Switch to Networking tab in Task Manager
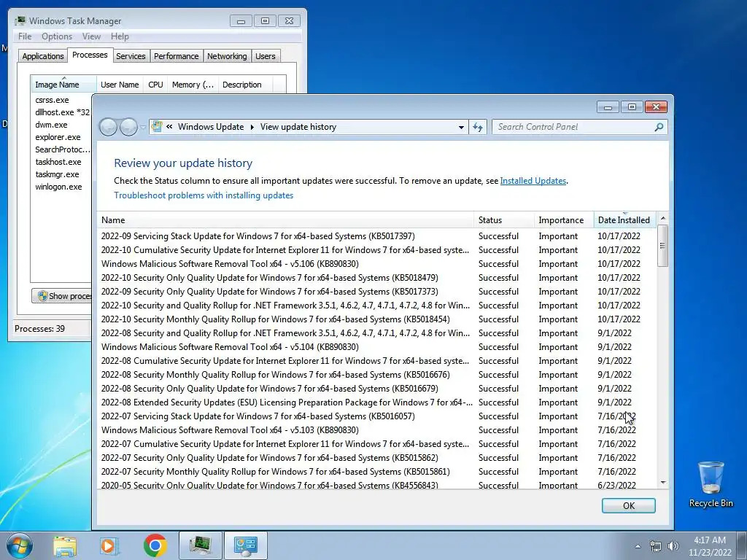The height and width of the screenshot is (560, 747). click(x=227, y=56)
